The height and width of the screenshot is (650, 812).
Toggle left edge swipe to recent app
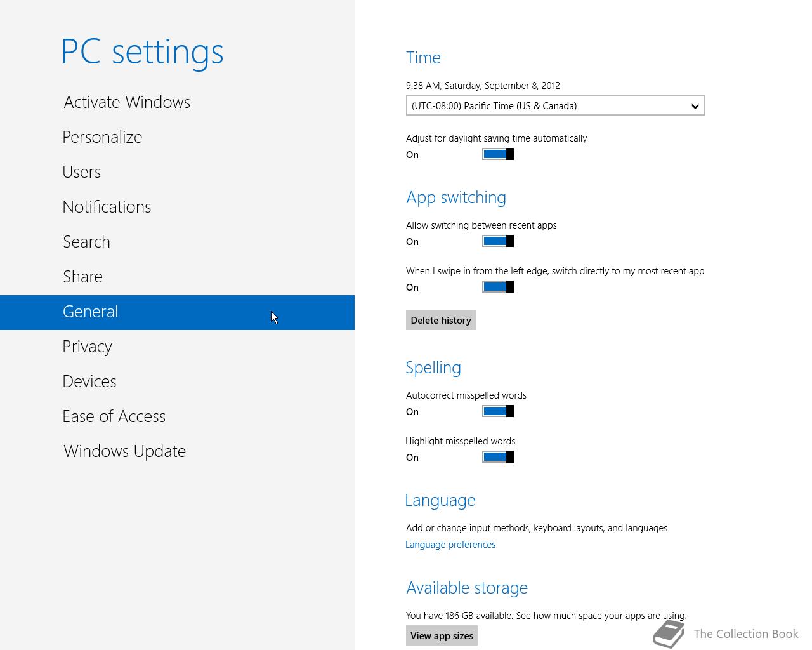[x=498, y=287]
